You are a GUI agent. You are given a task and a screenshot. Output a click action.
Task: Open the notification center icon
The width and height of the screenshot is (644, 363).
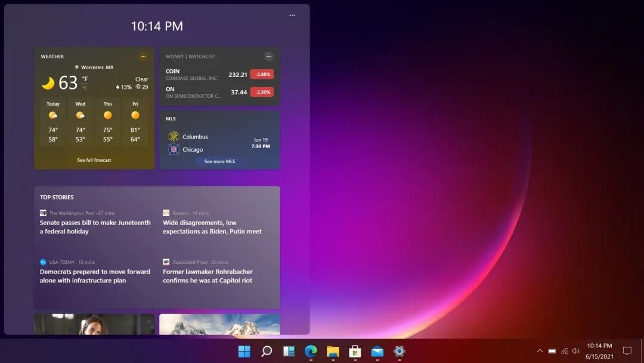click(x=627, y=350)
